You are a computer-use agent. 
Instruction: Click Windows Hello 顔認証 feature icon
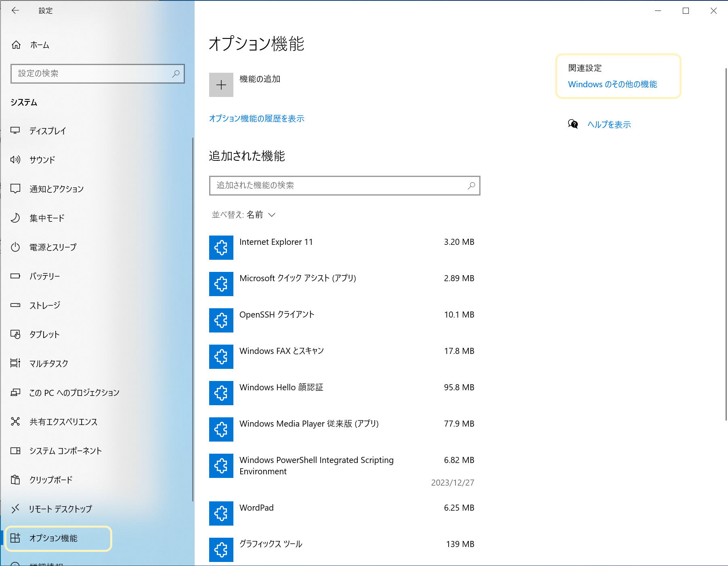(221, 393)
